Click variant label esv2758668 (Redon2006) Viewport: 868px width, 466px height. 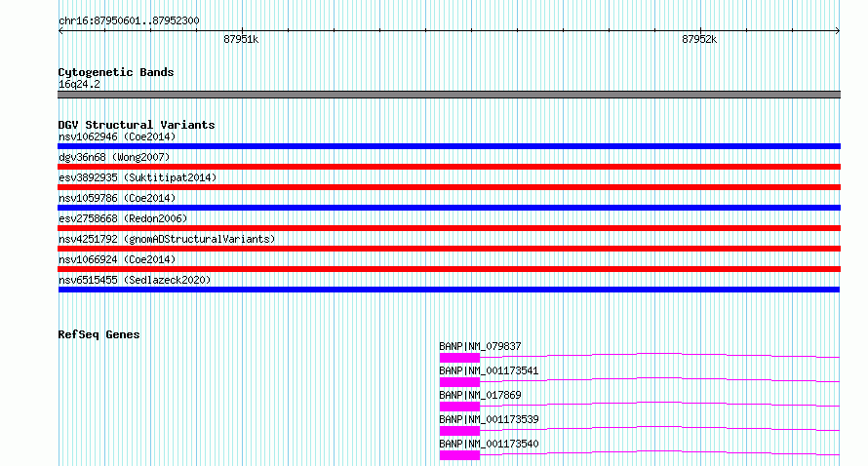(x=123, y=218)
